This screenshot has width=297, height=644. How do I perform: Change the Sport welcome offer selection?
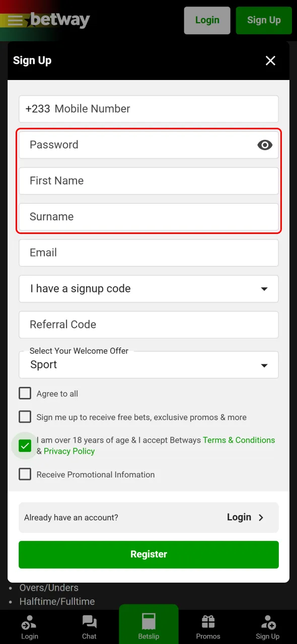coord(148,365)
